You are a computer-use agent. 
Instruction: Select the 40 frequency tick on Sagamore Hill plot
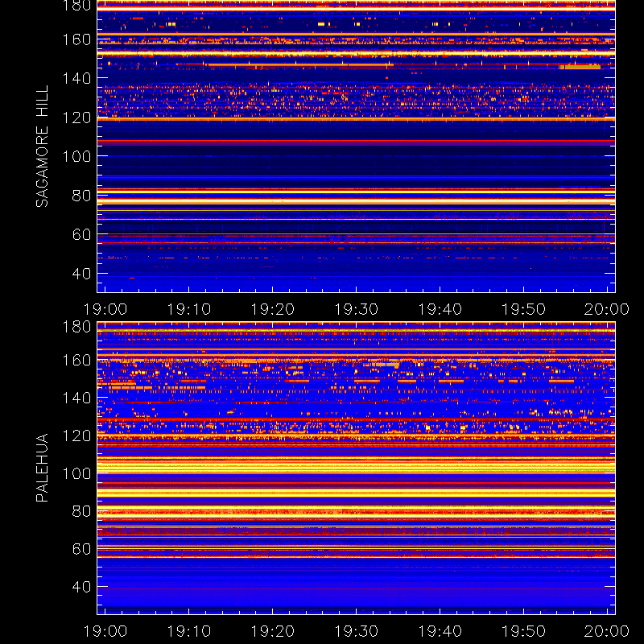click(x=81, y=274)
